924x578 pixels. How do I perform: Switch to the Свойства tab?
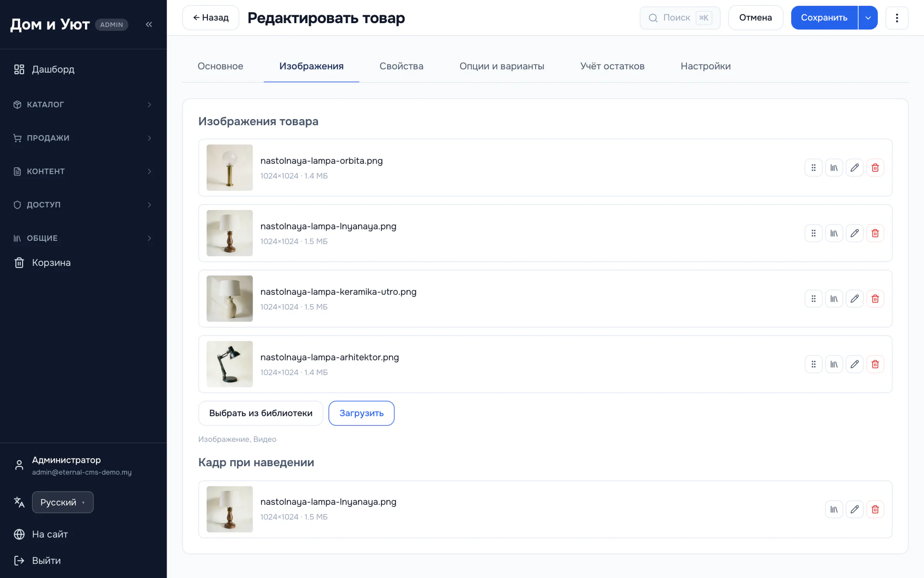pyautogui.click(x=401, y=66)
